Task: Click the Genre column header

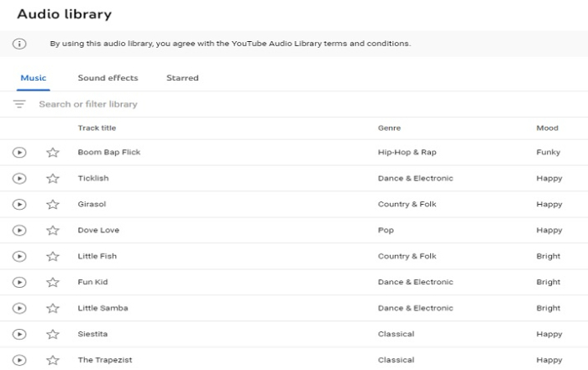Action: [x=390, y=128]
